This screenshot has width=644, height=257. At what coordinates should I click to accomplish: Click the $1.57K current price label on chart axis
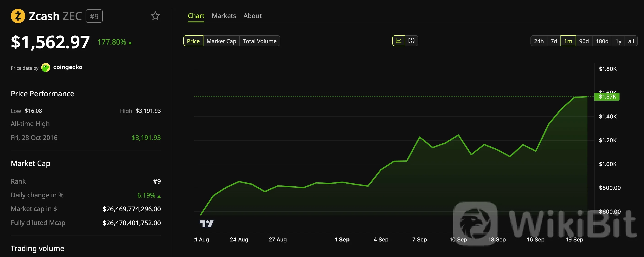point(607,97)
